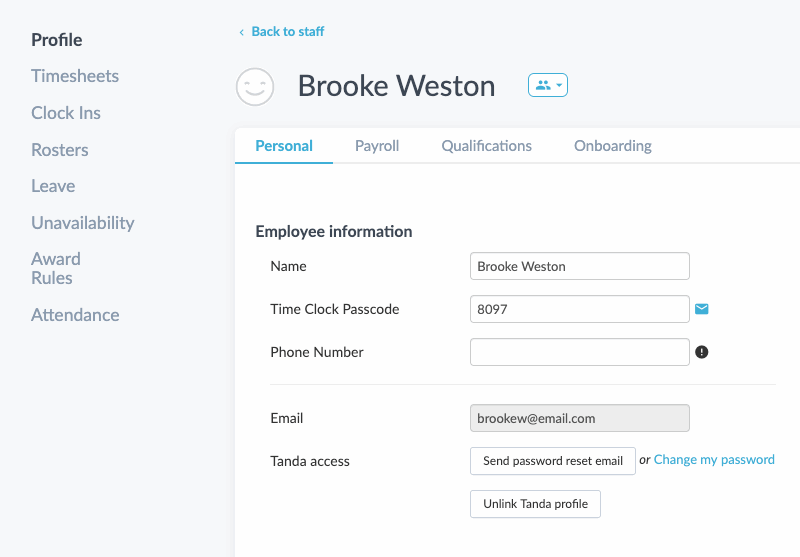Image resolution: width=800 pixels, height=557 pixels.
Task: Open Clock Ins from the sidebar
Action: [x=66, y=113]
